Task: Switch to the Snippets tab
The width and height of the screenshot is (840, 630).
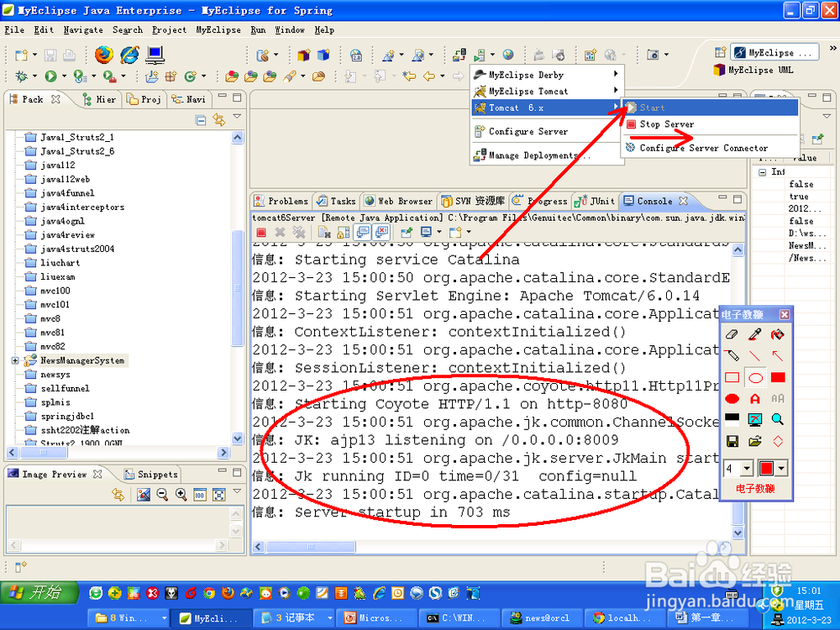Action: [151, 474]
